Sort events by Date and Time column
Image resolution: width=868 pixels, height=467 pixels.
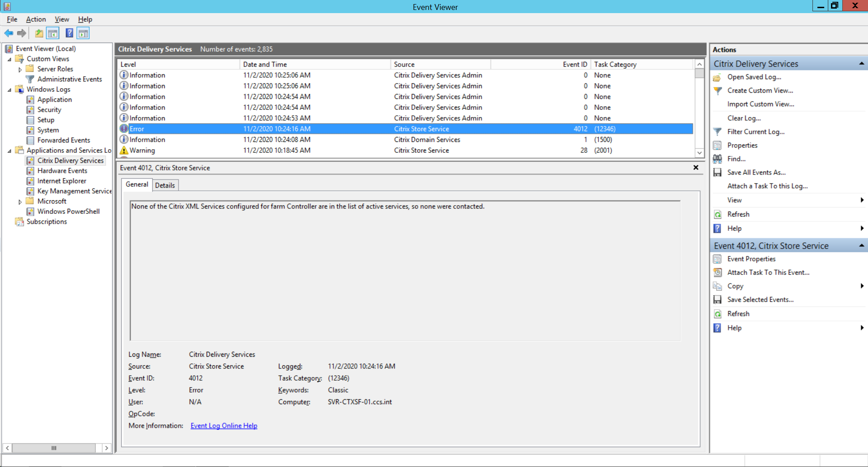click(x=315, y=65)
